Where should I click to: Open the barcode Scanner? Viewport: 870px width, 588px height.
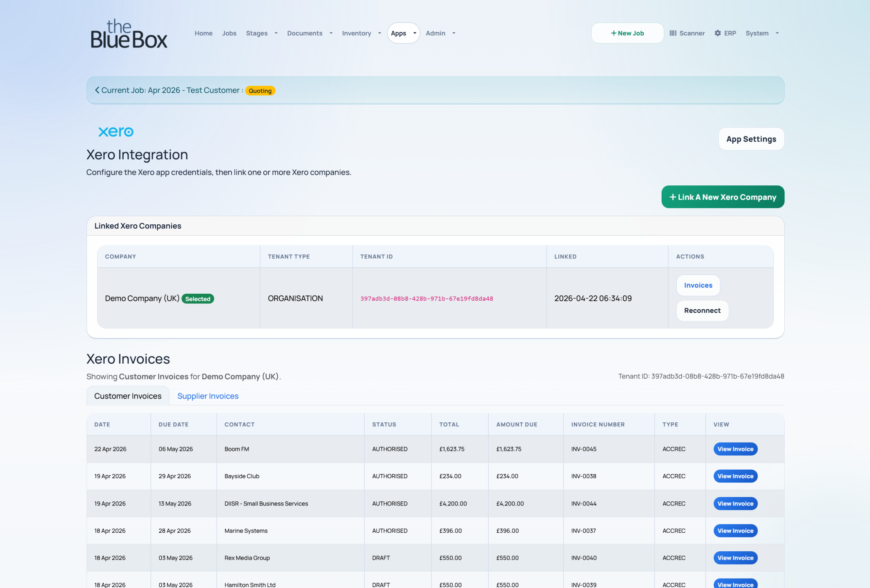687,33
